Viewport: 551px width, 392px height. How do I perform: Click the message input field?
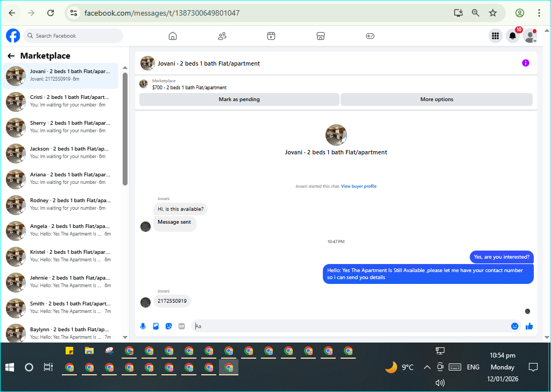coord(351,326)
